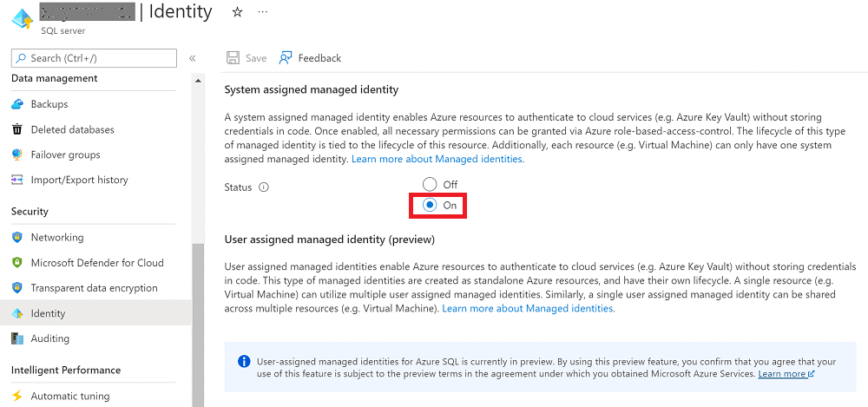
Task: Set system assigned identity status to Off
Action: (430, 184)
